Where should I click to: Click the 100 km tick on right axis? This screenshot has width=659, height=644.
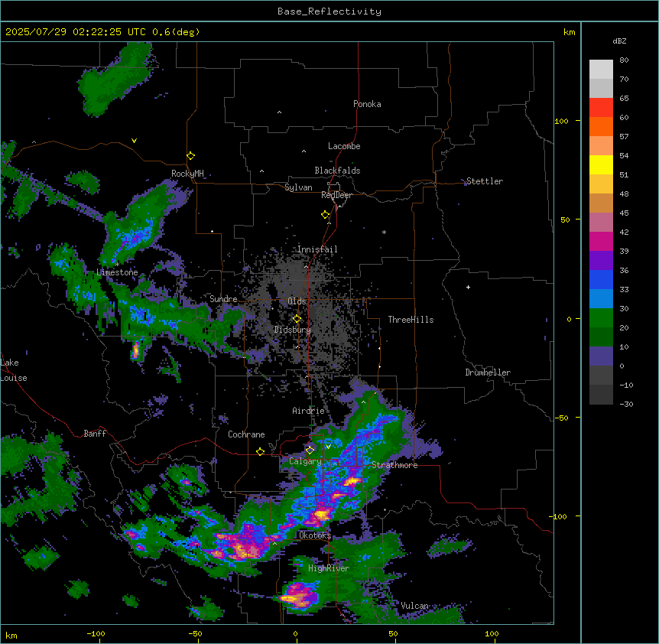coord(561,121)
